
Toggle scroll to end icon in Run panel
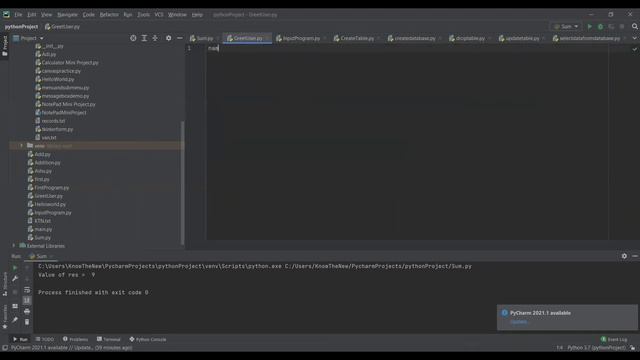point(27,300)
